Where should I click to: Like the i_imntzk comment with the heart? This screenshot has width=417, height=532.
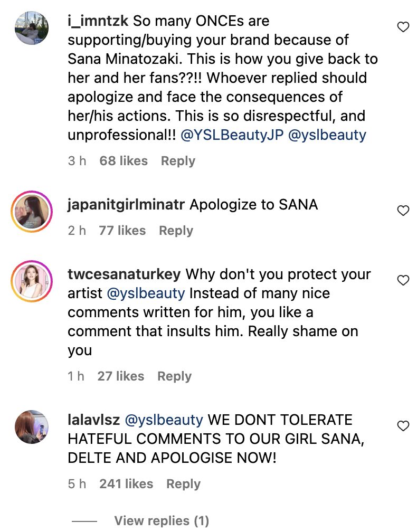coord(403,27)
